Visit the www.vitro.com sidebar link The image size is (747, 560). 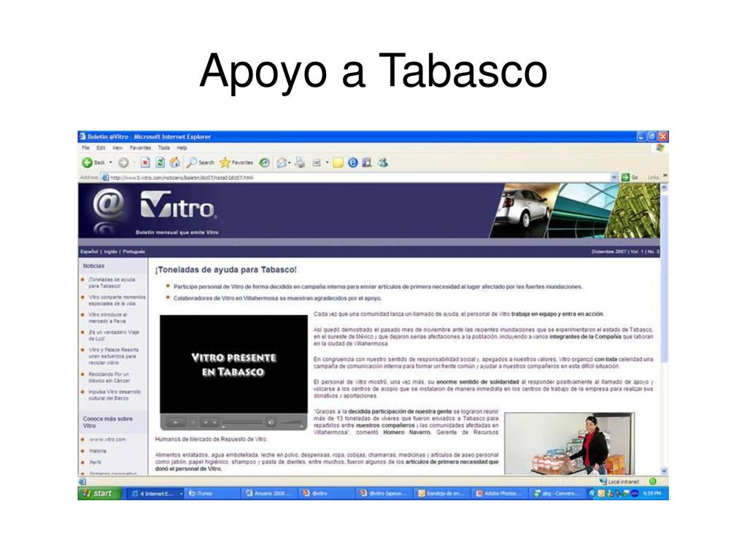point(108,440)
